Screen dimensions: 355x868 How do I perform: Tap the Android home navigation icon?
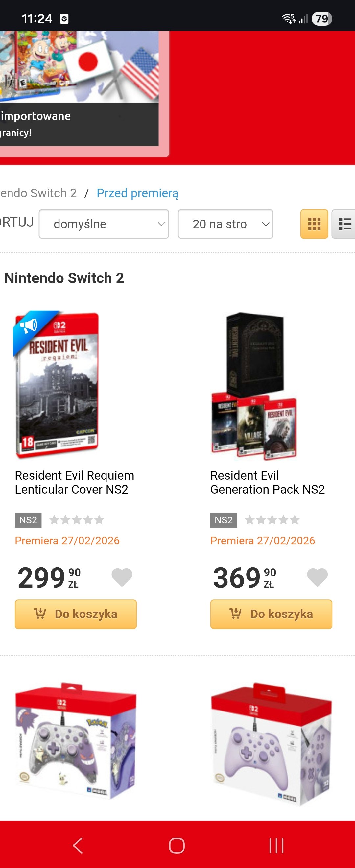click(x=177, y=845)
